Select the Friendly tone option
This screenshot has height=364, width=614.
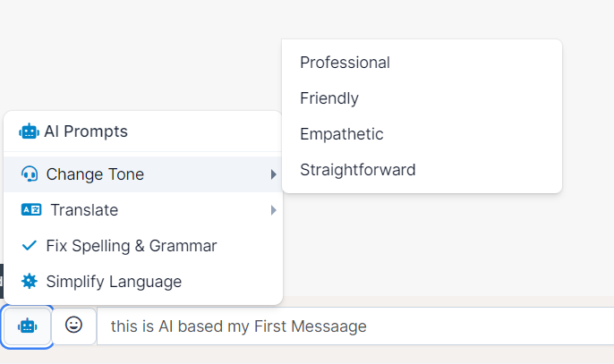click(x=329, y=98)
